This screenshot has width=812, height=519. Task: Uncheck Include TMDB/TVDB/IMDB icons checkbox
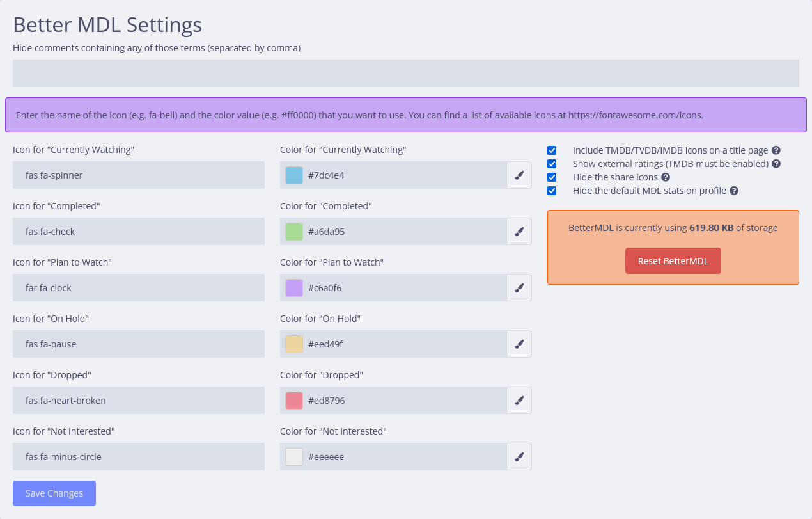pyautogui.click(x=552, y=150)
